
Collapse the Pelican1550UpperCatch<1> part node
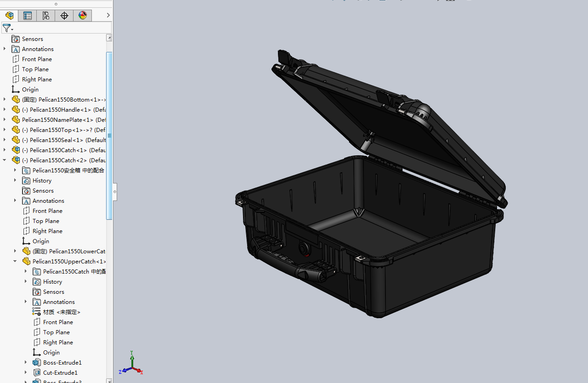coord(15,262)
